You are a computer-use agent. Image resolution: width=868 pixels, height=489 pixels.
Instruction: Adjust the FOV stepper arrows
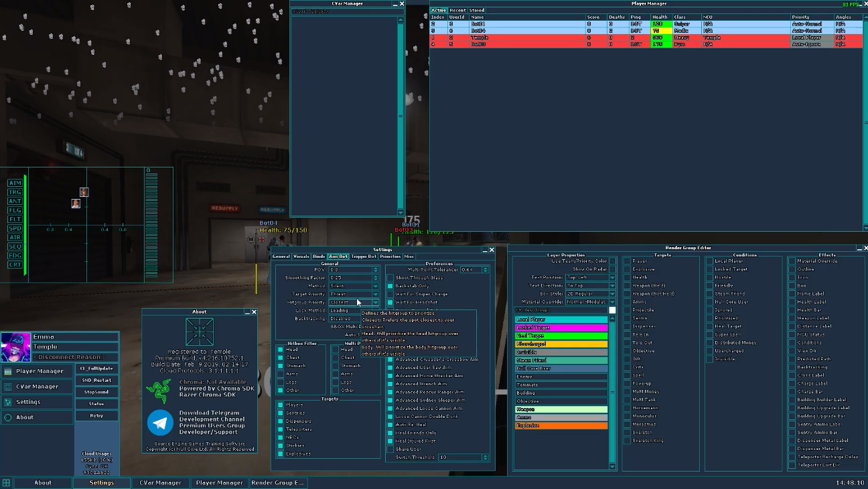tap(375, 270)
